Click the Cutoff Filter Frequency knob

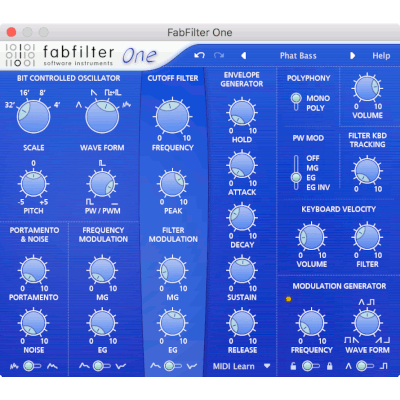point(172,116)
